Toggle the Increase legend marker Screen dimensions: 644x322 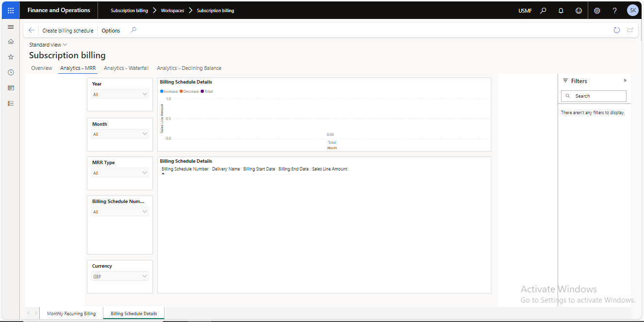162,91
